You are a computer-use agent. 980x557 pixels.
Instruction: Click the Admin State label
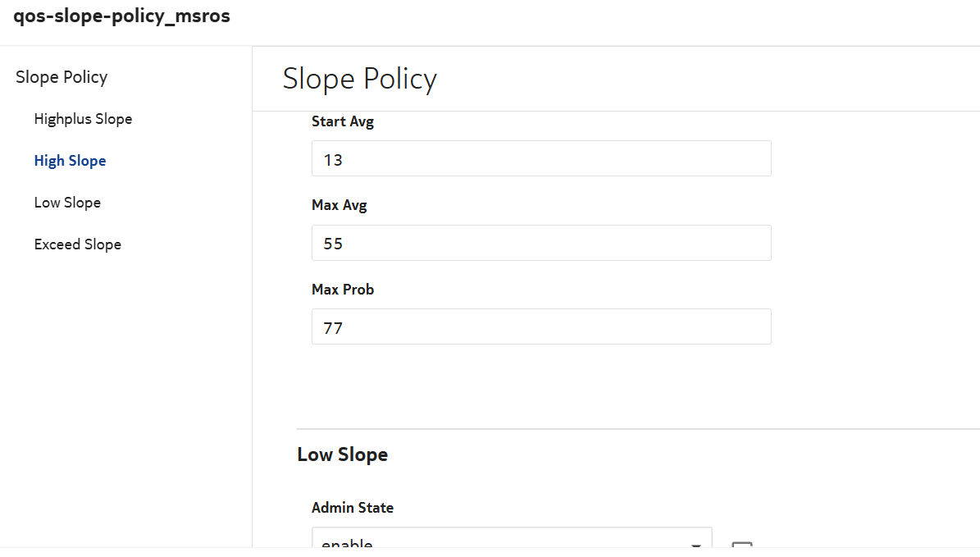[x=353, y=508]
